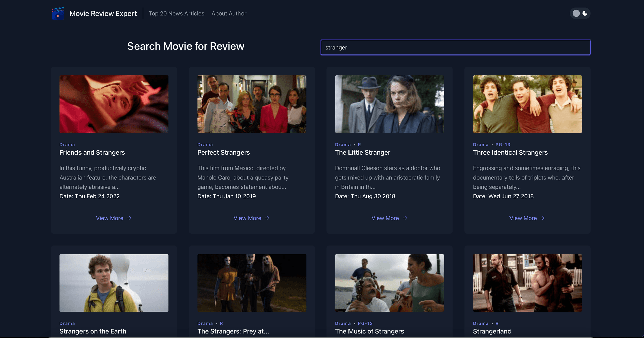Open Strangerland poster thumbnail
The width and height of the screenshot is (644, 338).
[x=527, y=283]
